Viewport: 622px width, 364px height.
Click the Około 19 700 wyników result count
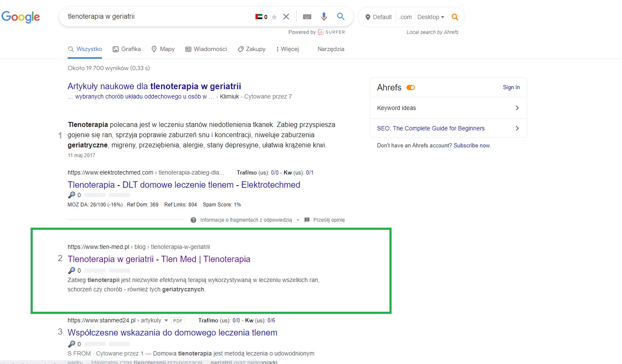pyautogui.click(x=108, y=68)
